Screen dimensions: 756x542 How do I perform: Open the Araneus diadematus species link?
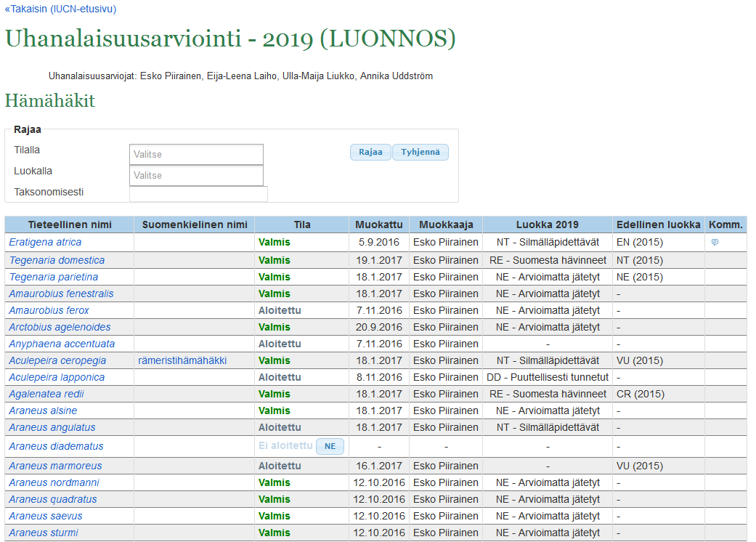(x=56, y=447)
